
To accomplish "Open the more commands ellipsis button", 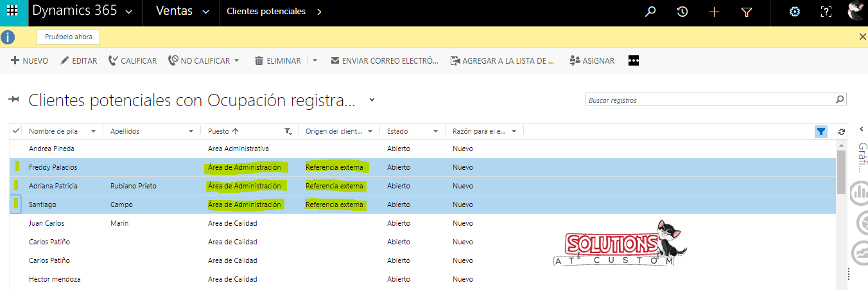I will point(634,60).
